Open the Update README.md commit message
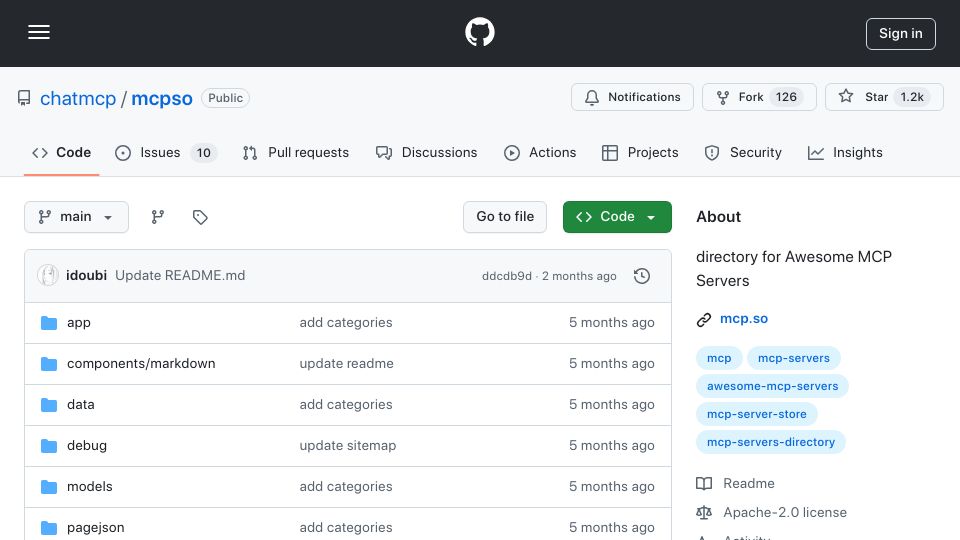 coord(180,276)
